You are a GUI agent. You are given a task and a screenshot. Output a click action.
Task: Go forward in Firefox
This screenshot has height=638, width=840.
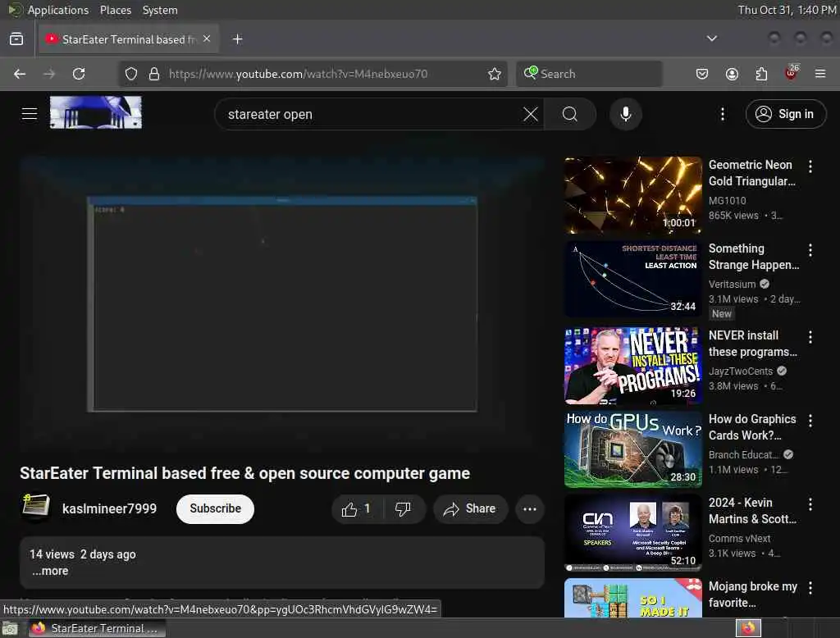tap(49, 74)
